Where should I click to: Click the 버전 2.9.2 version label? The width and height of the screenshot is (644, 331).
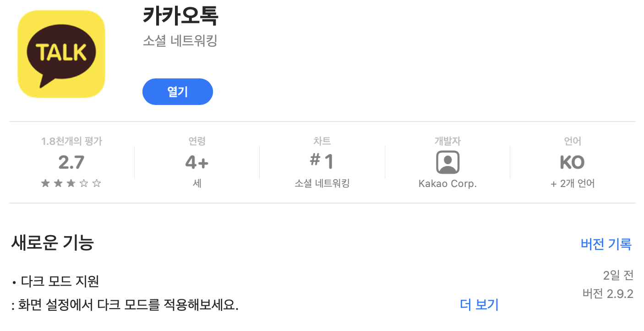[608, 294]
